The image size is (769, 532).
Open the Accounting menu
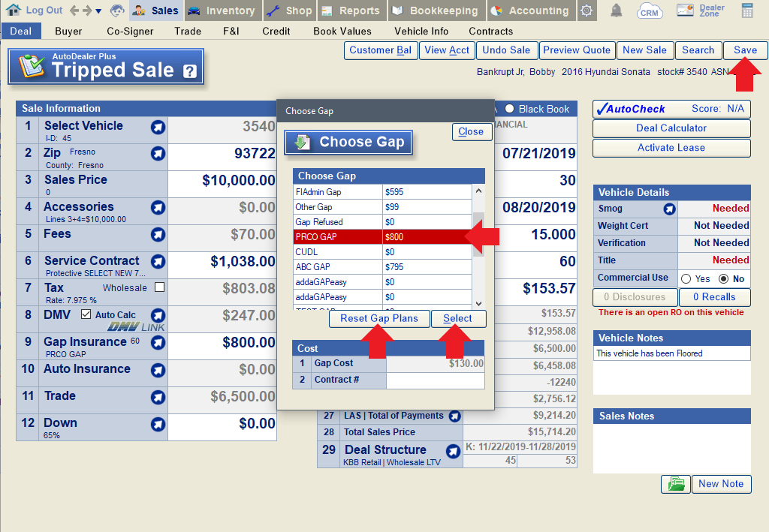(x=530, y=11)
